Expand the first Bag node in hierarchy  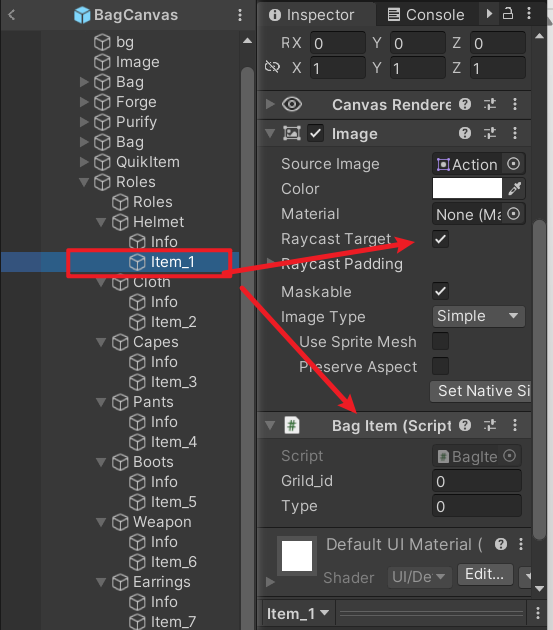coord(84,82)
